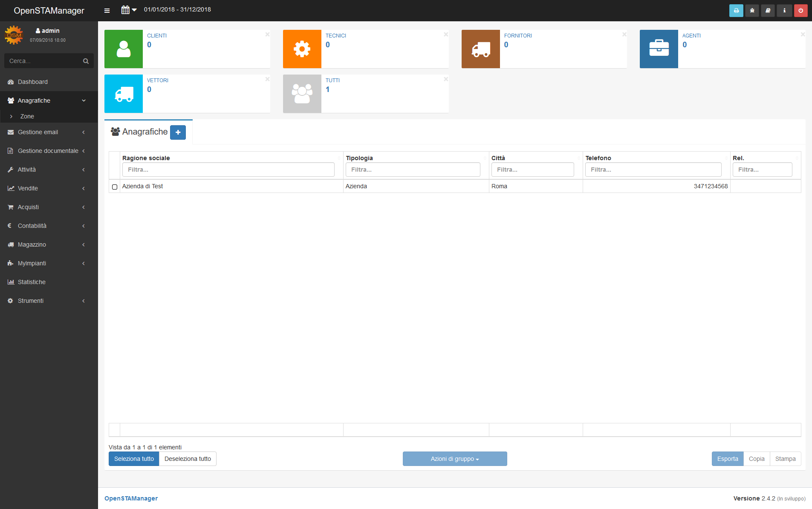Image resolution: width=812 pixels, height=509 pixels.
Task: Click Deseleziona tutto button
Action: tap(188, 459)
